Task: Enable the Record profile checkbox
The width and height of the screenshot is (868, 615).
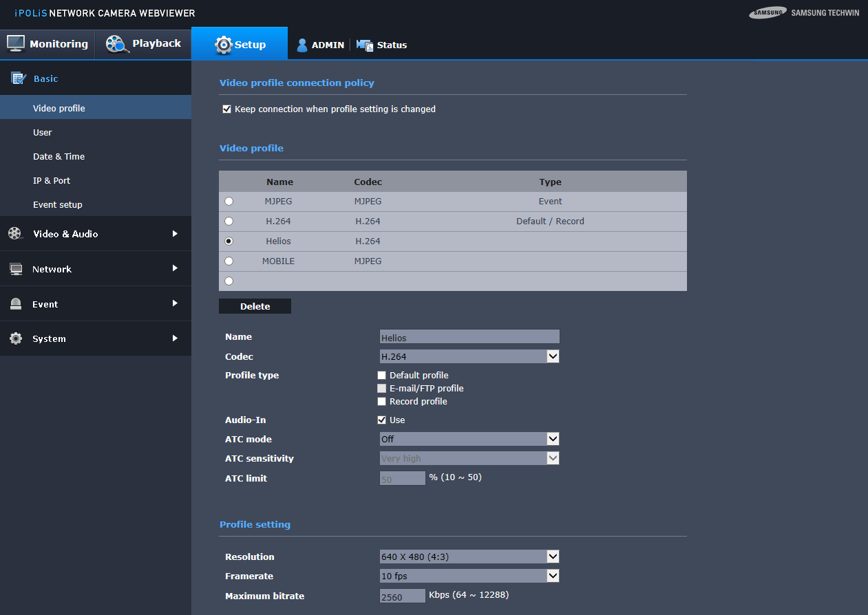Action: pos(382,402)
